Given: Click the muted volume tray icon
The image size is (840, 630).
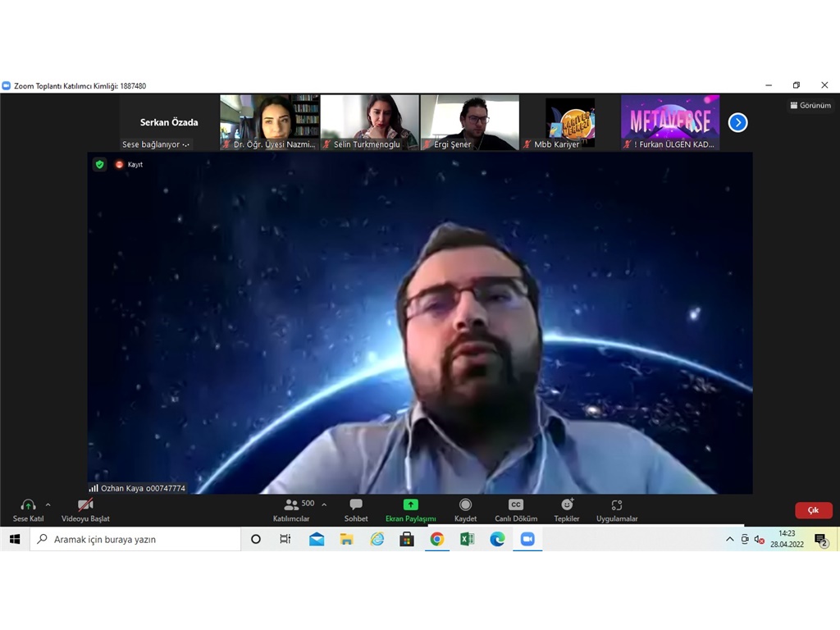Looking at the screenshot, I should click(759, 540).
